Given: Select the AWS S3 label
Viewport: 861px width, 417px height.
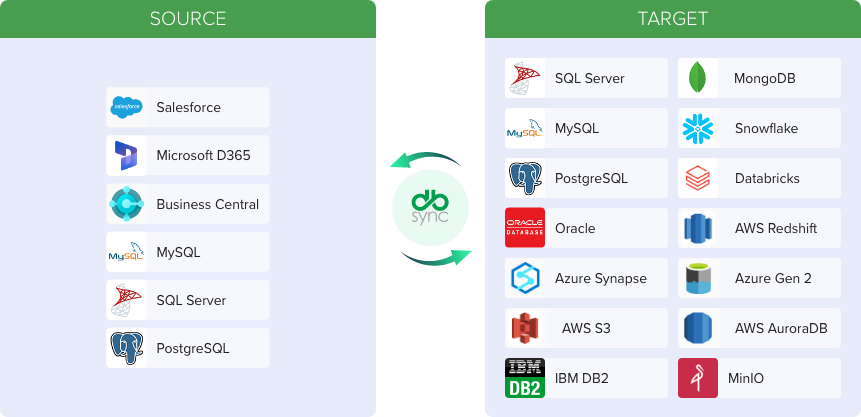Looking at the screenshot, I should pos(586,329).
